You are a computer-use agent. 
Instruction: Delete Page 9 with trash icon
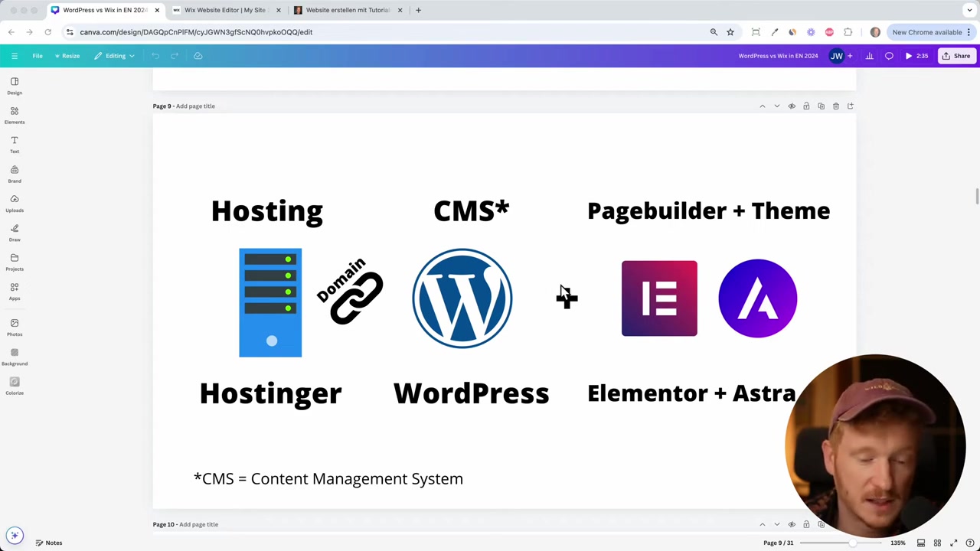pyautogui.click(x=836, y=106)
